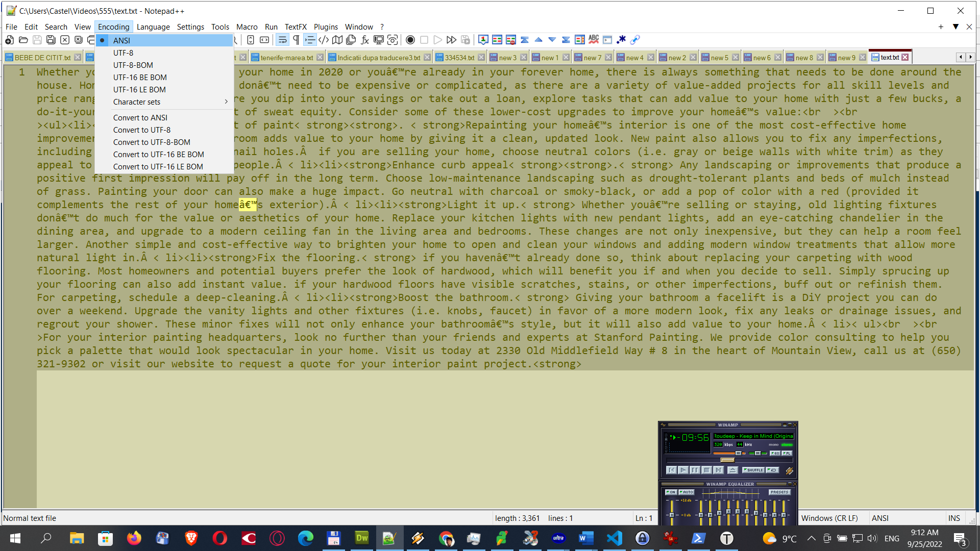The image size is (980, 551).
Task: Switch to the tenerife-marea.txt tab
Action: click(286, 58)
